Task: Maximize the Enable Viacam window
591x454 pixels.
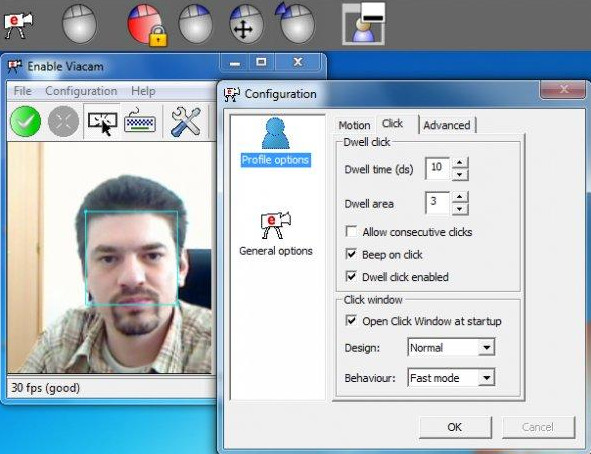Action: point(261,62)
